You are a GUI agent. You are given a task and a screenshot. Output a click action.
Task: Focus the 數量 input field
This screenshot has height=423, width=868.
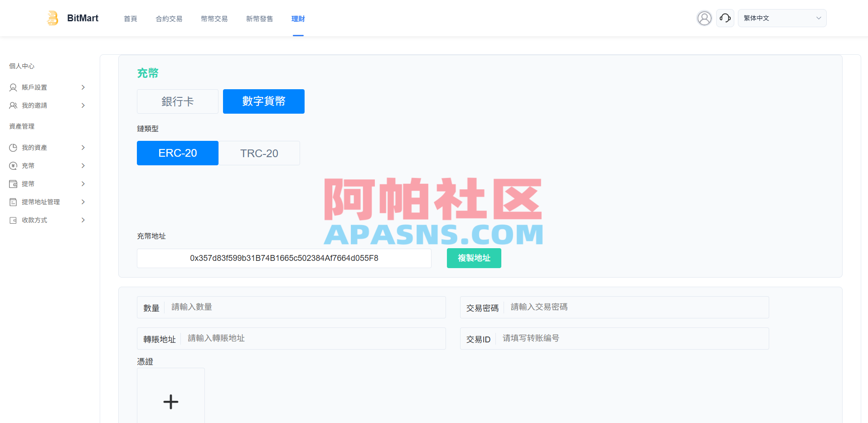[x=291, y=307]
